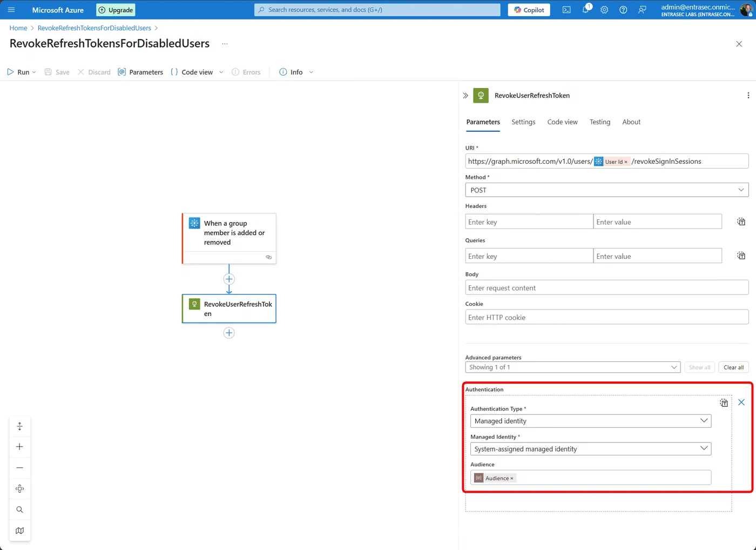
Task: Click the Upgrade button
Action: point(116,10)
